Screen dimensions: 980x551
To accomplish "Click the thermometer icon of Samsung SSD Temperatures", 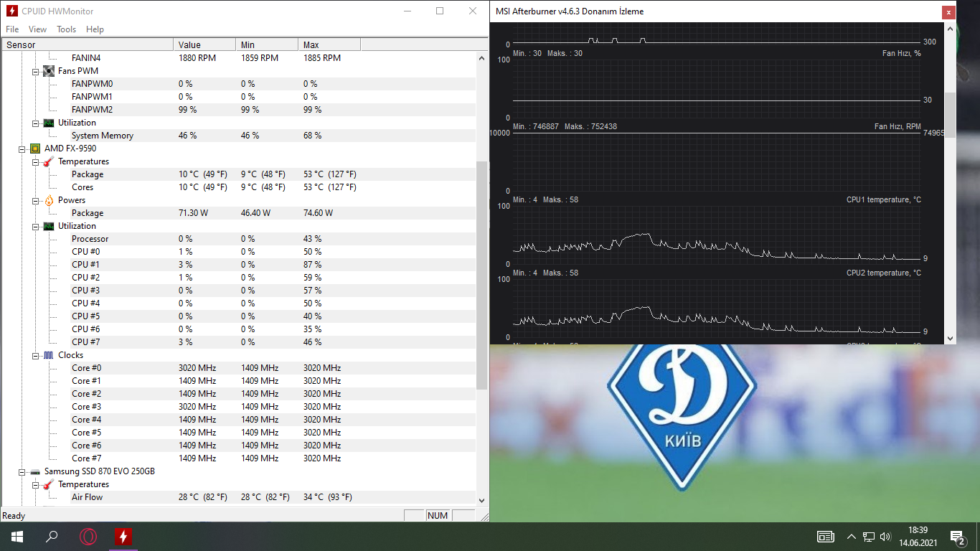I will 49,484.
